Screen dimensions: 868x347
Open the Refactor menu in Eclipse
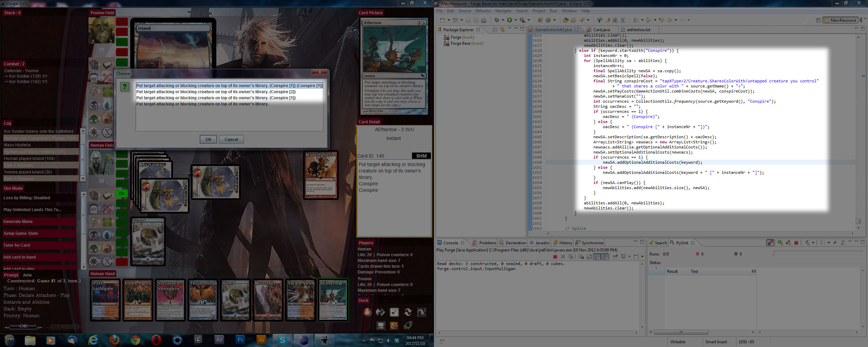pyautogui.click(x=483, y=11)
